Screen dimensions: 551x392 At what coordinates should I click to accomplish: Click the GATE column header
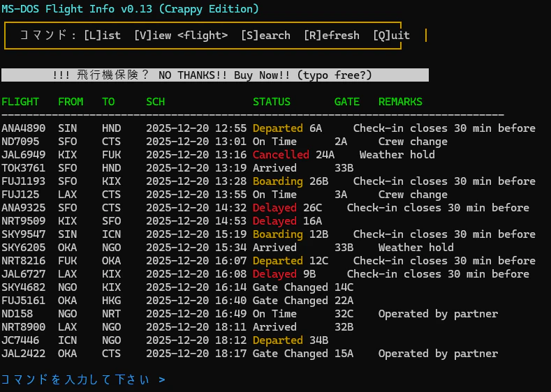tap(347, 102)
